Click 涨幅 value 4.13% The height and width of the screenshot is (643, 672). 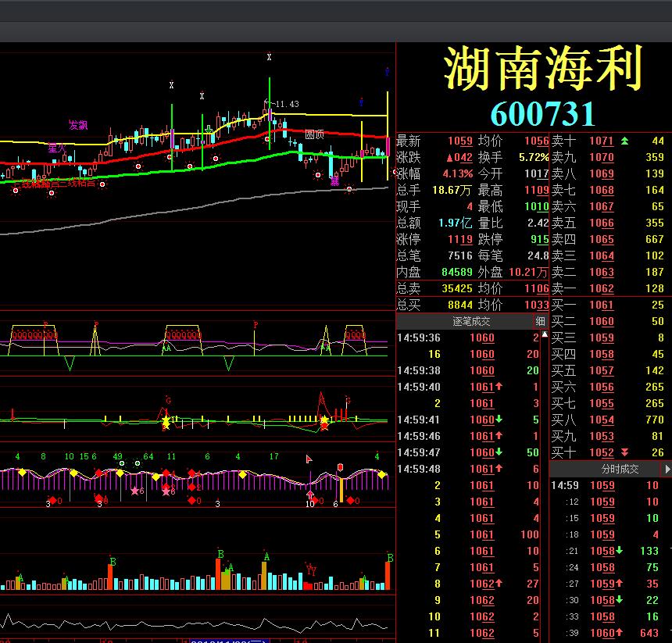click(458, 173)
